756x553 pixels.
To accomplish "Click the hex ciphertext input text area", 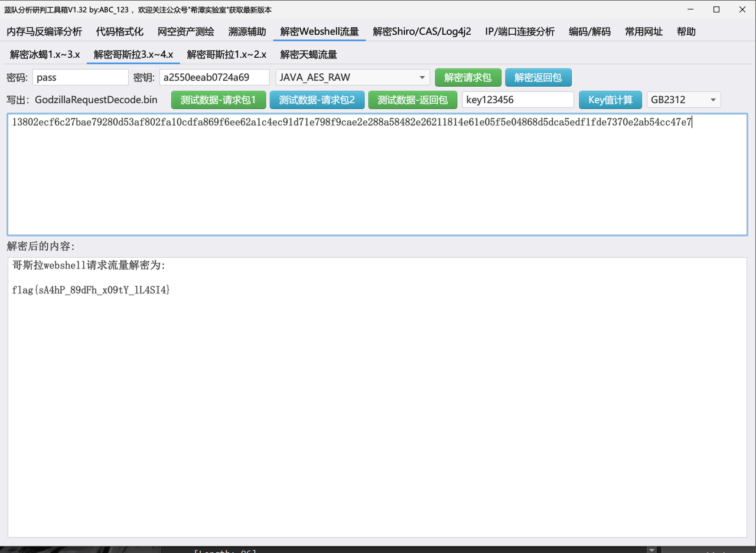I will point(377,174).
